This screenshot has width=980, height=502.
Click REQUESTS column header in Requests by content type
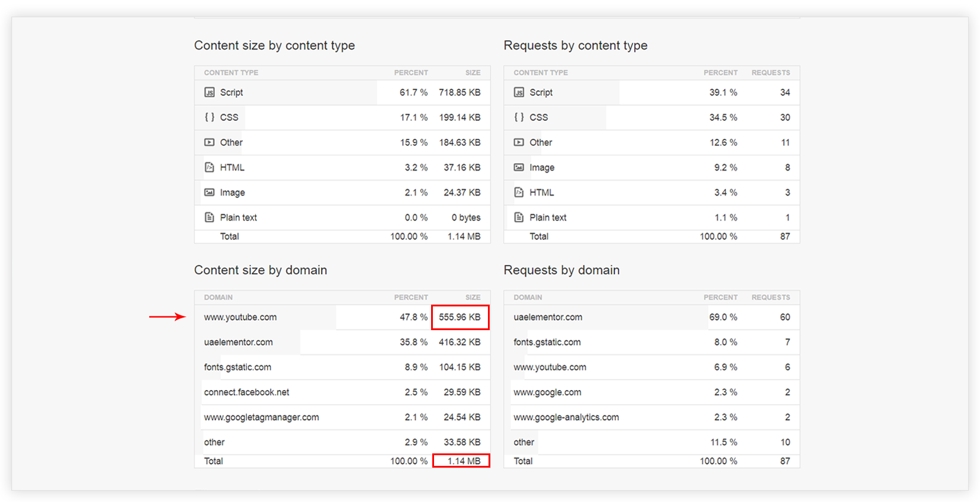pyautogui.click(x=770, y=73)
